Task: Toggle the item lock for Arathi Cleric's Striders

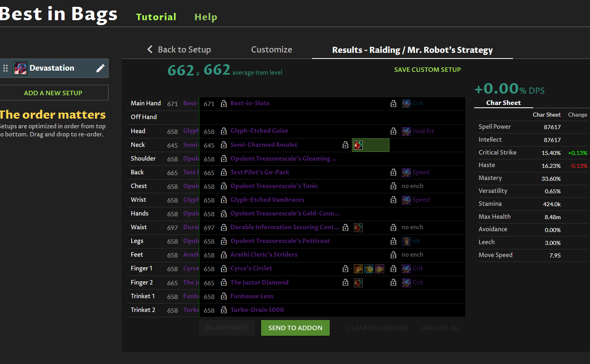Action: (x=224, y=255)
